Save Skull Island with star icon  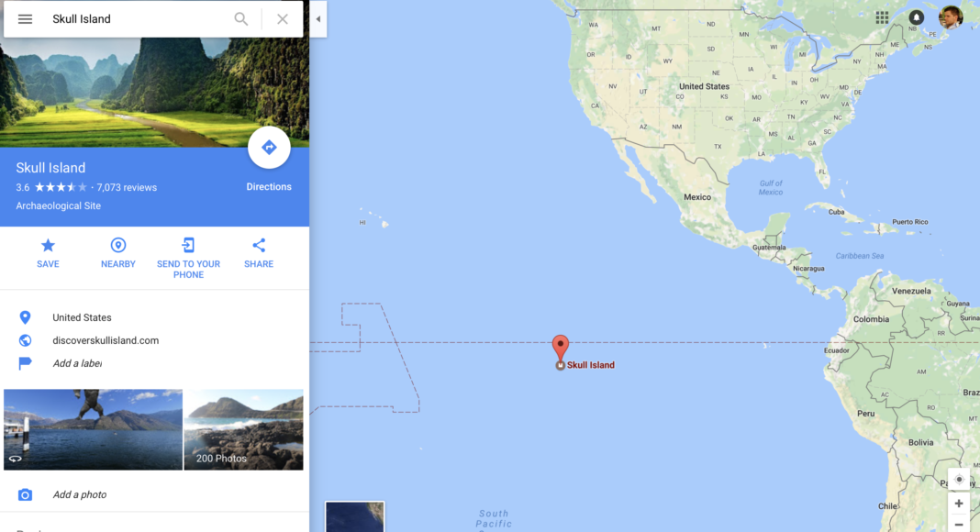click(x=48, y=253)
